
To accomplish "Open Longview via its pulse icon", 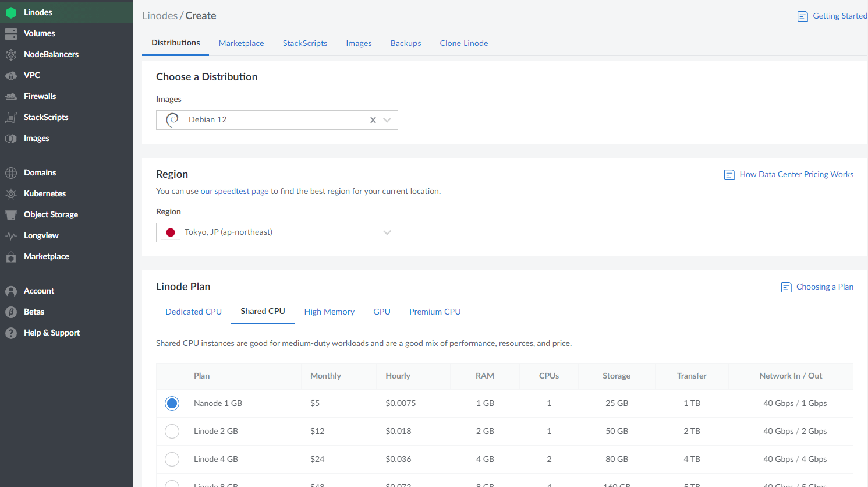I will tap(11, 236).
